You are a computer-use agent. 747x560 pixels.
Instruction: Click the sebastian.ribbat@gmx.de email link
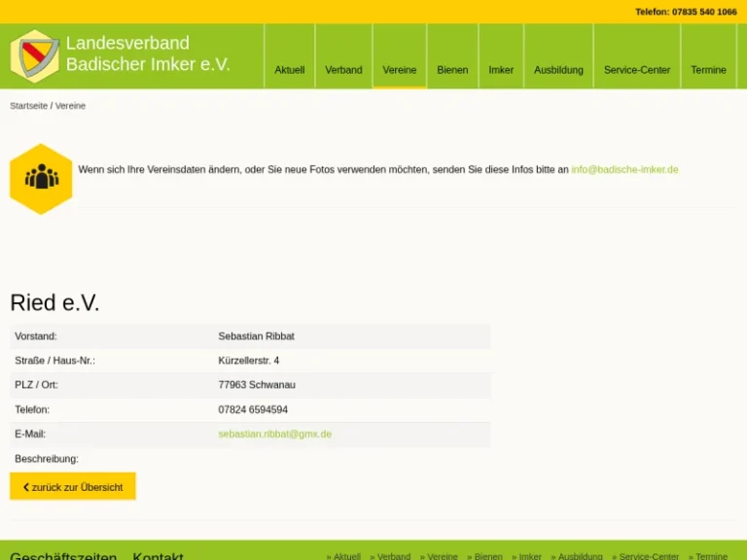coord(274,435)
